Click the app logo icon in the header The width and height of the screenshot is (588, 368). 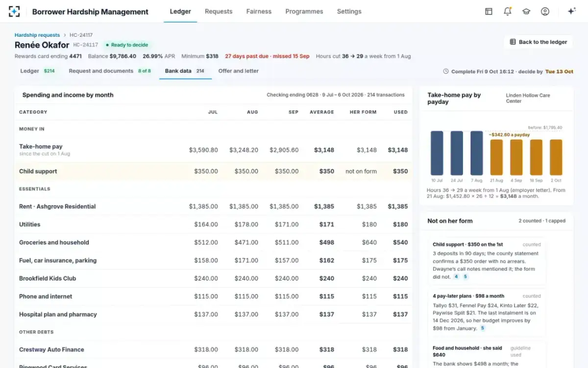click(x=14, y=11)
